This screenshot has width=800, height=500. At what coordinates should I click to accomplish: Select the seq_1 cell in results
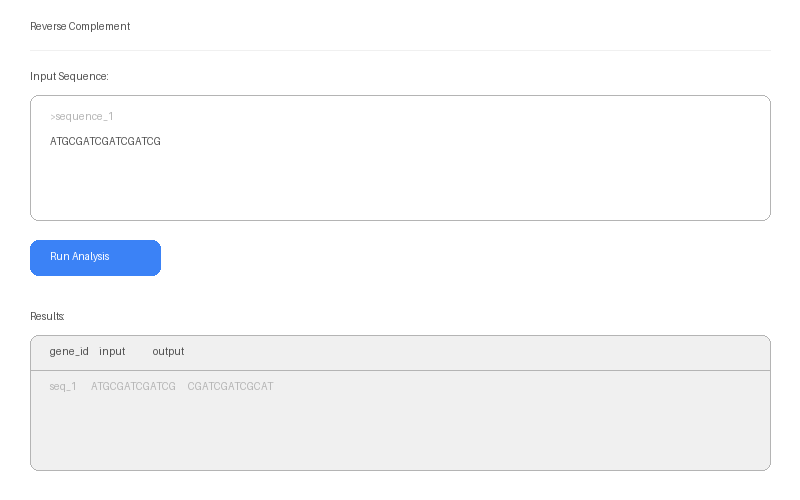point(63,387)
